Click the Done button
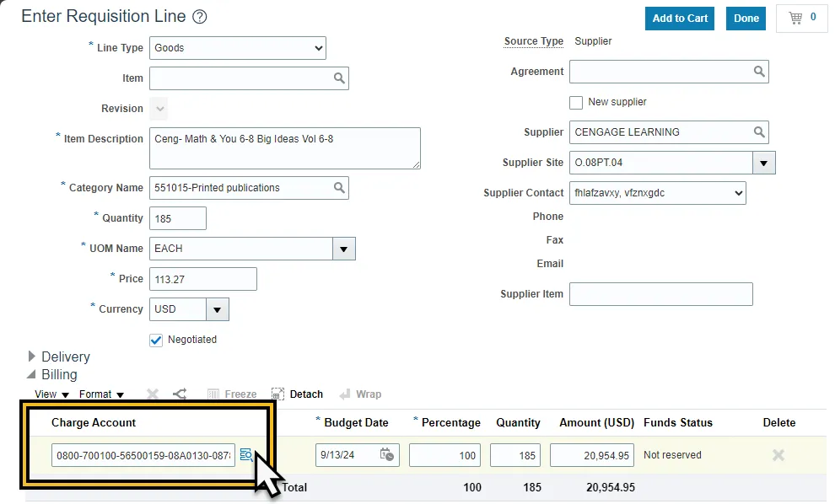 746,19
